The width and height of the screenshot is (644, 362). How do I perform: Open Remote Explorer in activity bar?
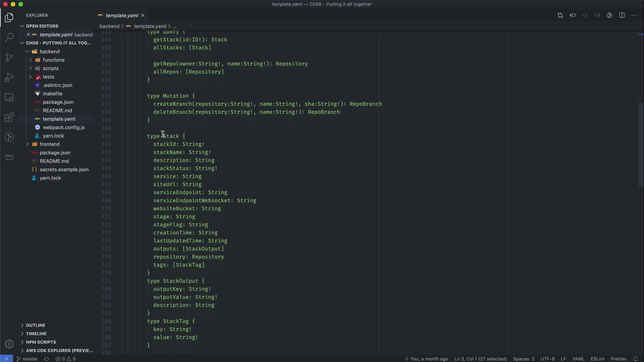9,98
